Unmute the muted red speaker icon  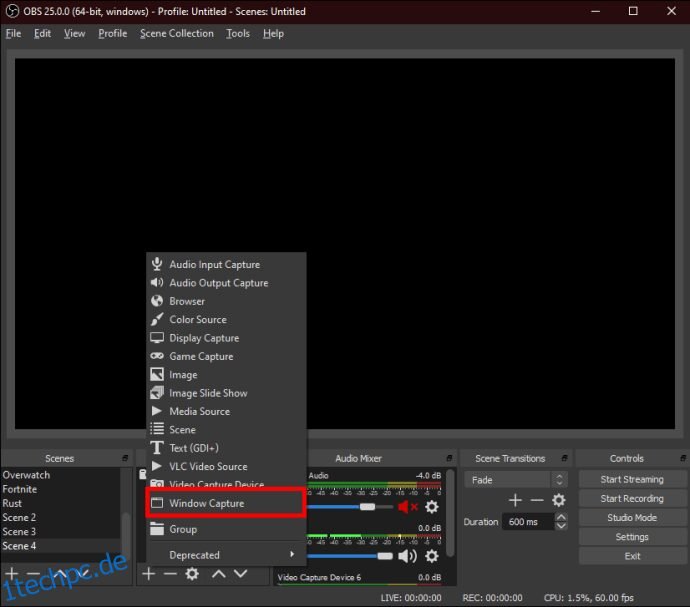click(x=407, y=507)
